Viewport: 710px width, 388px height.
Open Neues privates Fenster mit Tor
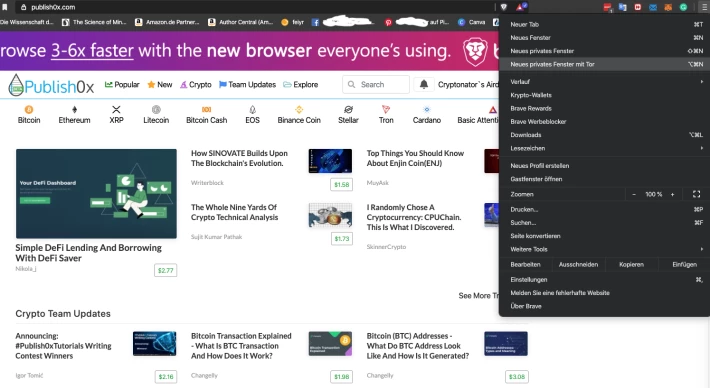604,64
